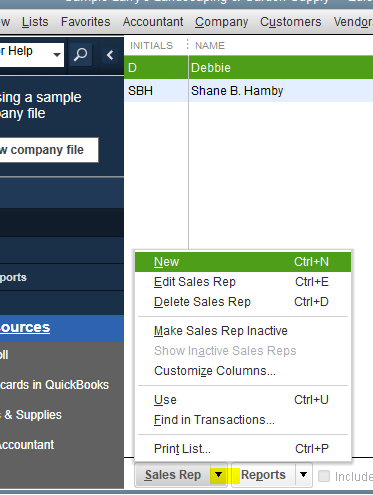Select Edit Sales Rep menu entry
The height and width of the screenshot is (495, 373).
point(243,282)
